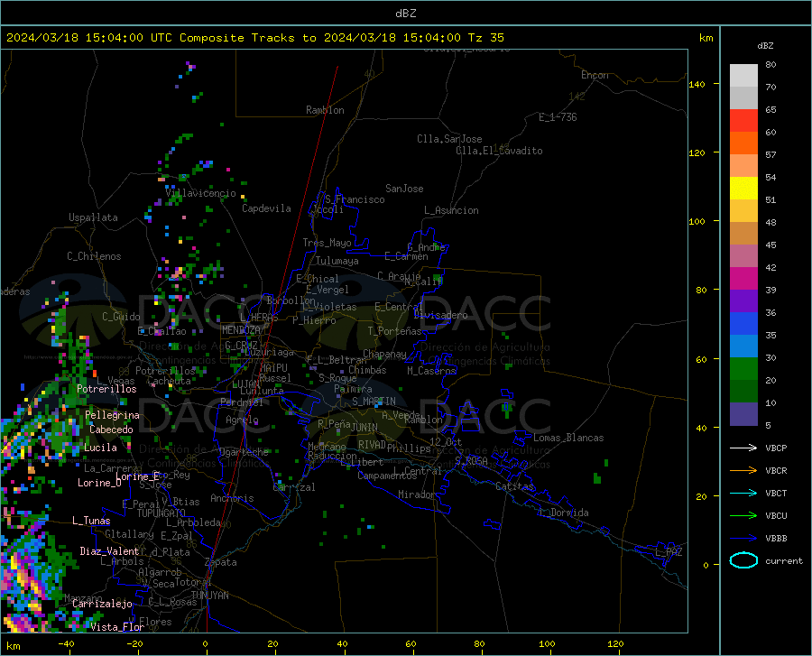Click the 'Pellegrina' map label
Screen dimensions: 812x656
(x=113, y=415)
